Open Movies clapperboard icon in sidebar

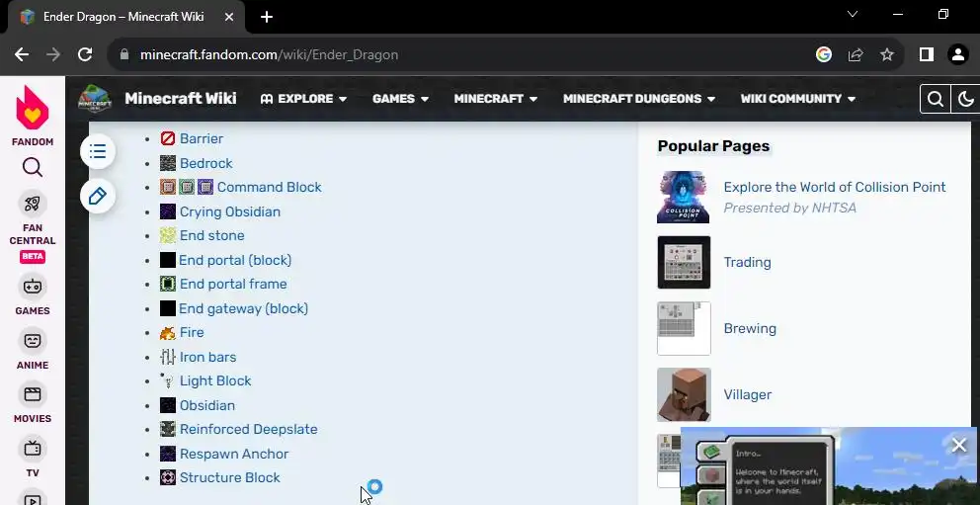(32, 394)
